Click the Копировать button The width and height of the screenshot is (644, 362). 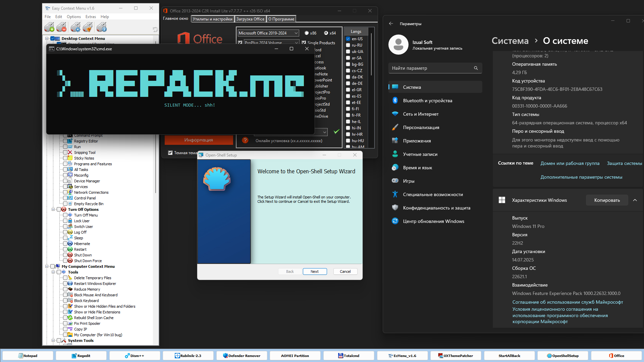pos(607,200)
